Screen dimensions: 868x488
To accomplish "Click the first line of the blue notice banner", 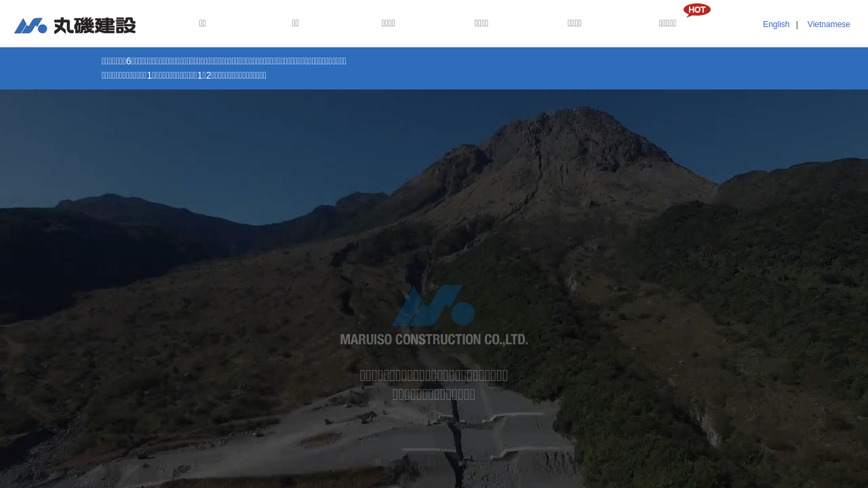I will tap(224, 62).
